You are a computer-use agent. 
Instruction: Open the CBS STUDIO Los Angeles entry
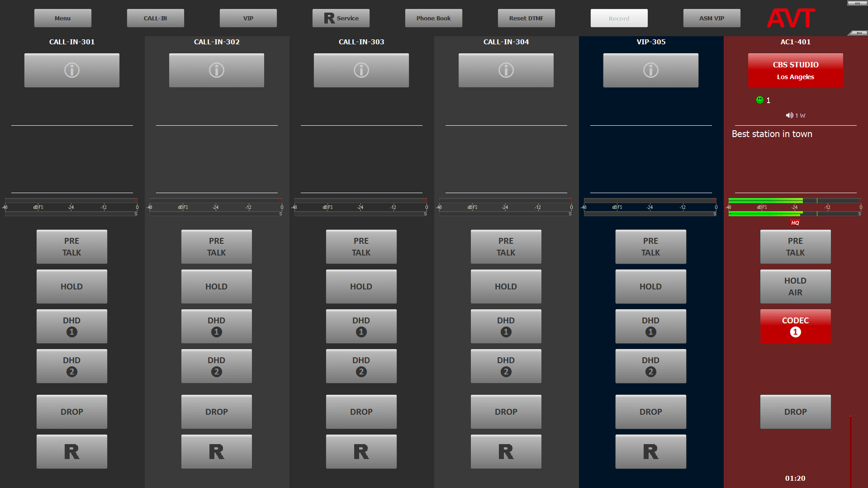tap(795, 70)
